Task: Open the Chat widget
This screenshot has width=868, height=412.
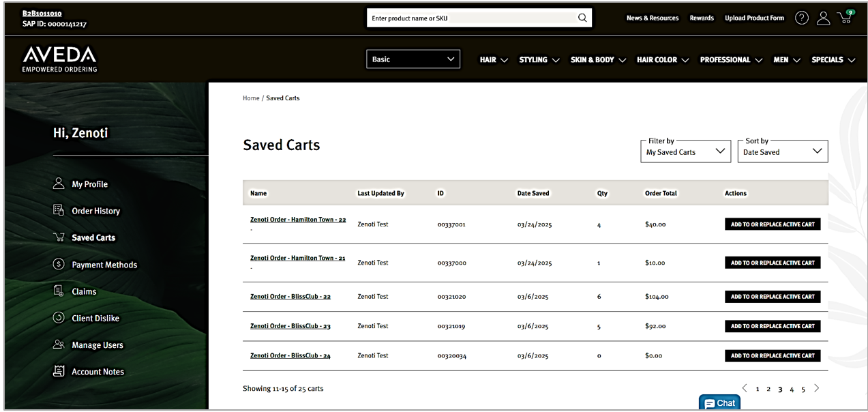Action: pyautogui.click(x=719, y=403)
